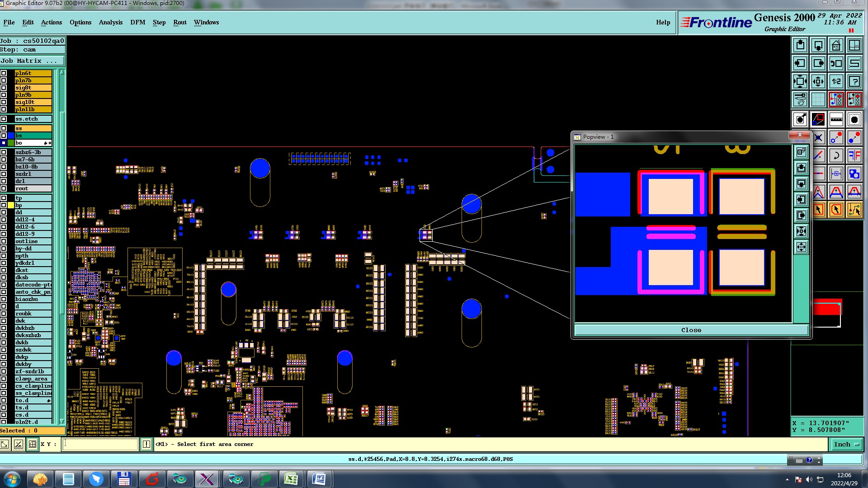868x488 pixels.
Task: Enable the rout layer checkbox
Action: click(4, 188)
